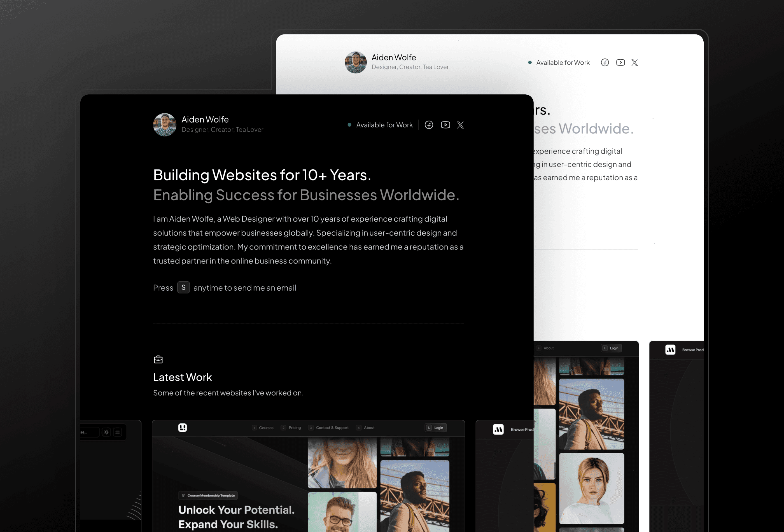784x532 pixels.
Task: Expand the course template website thumbnail
Action: click(308, 475)
